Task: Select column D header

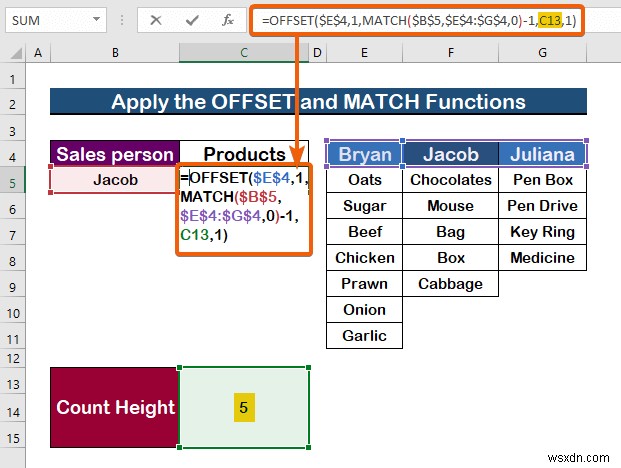Action: [x=317, y=53]
